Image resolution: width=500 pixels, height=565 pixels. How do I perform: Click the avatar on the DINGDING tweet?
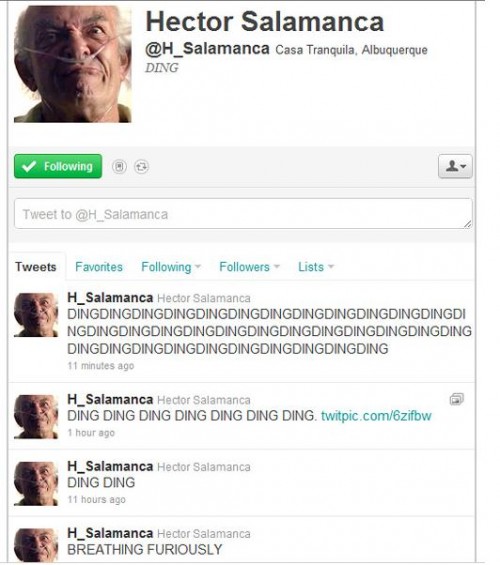[36, 315]
